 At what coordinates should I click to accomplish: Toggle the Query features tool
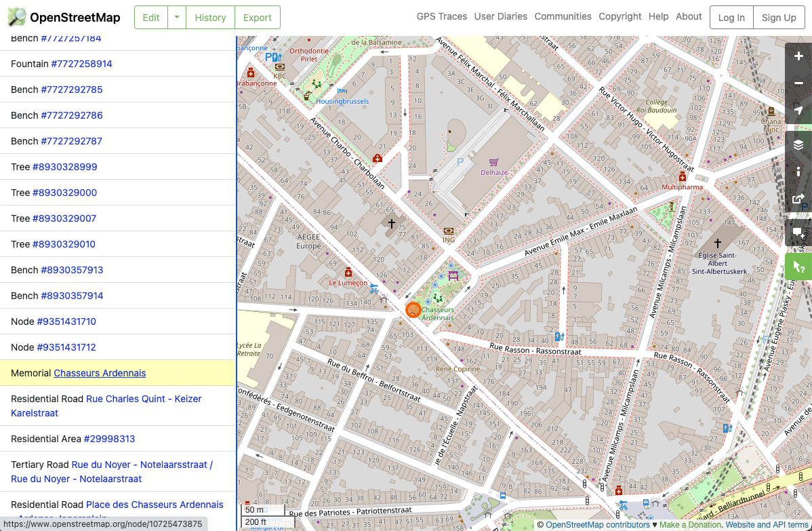798,267
